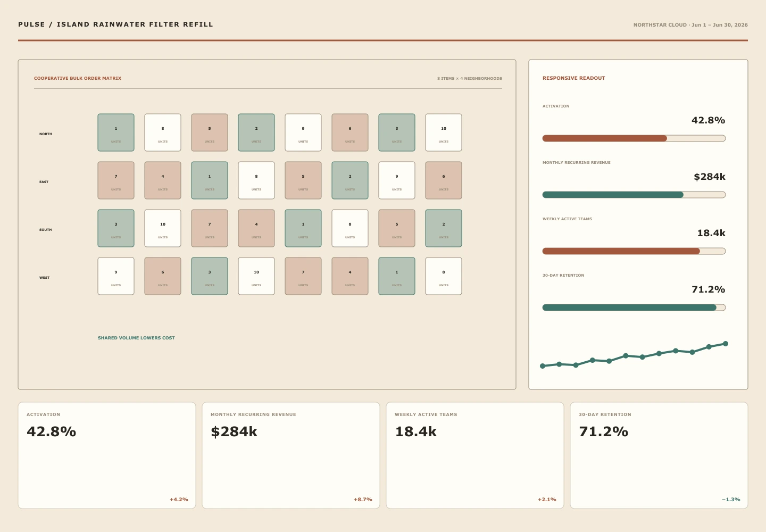Choose the West row cell with 1 unit

(x=397, y=276)
